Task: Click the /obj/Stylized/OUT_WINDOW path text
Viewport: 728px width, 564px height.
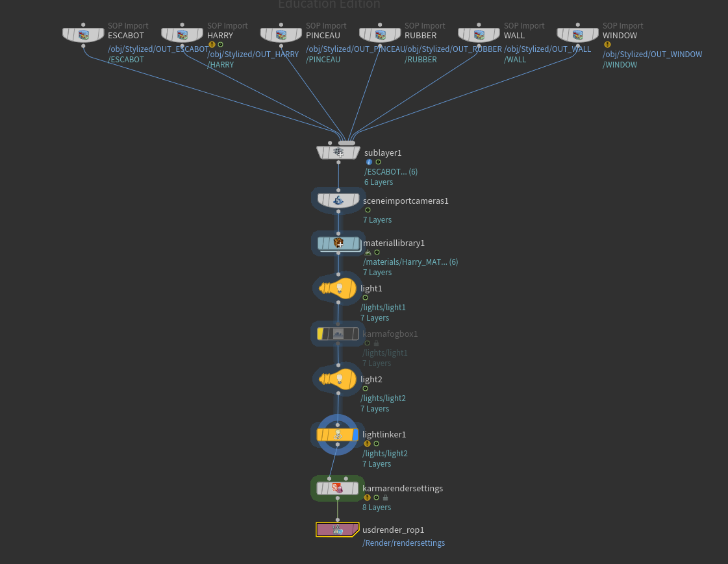Action: (x=652, y=55)
